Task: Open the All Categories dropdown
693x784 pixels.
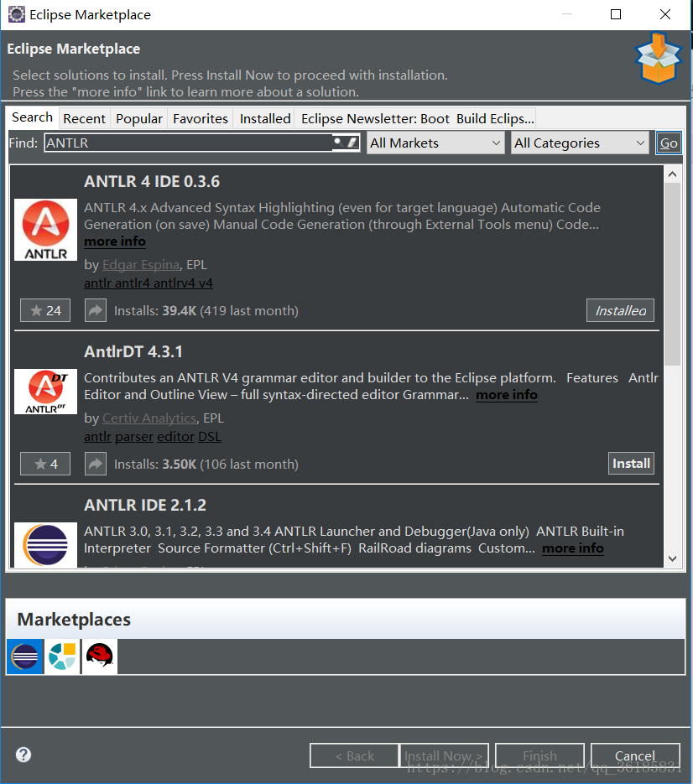Action: coord(580,143)
